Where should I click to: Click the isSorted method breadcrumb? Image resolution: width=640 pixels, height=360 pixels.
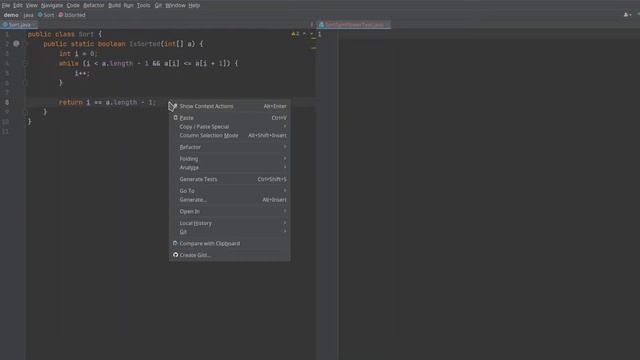(72, 15)
